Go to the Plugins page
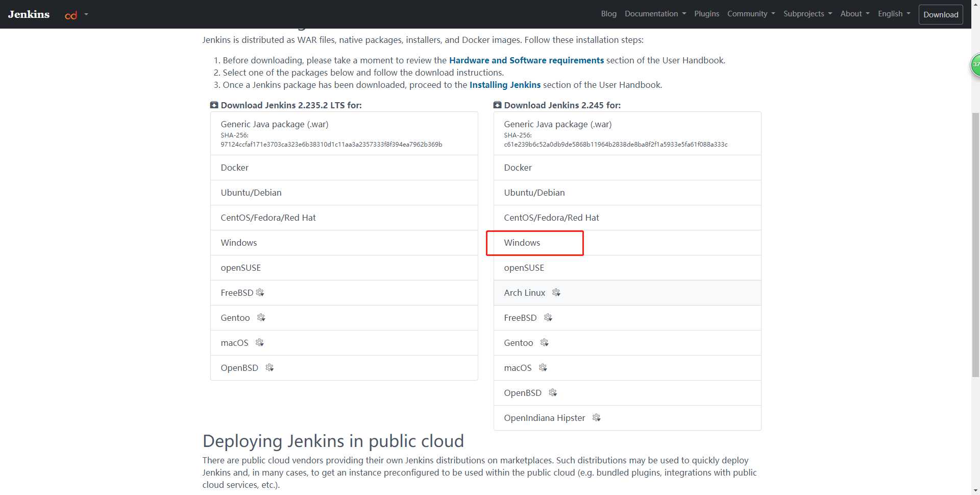The width and height of the screenshot is (980, 495). click(706, 14)
